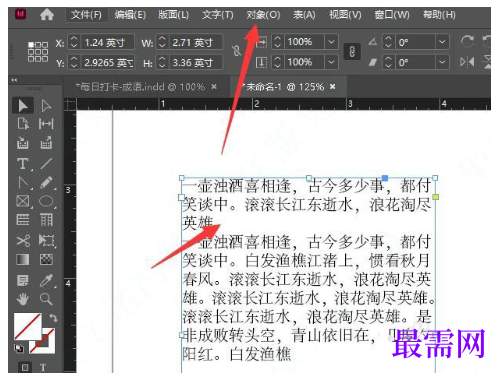Toggle formatting affects container
This screenshot has width=504, height=375.
click(25, 367)
